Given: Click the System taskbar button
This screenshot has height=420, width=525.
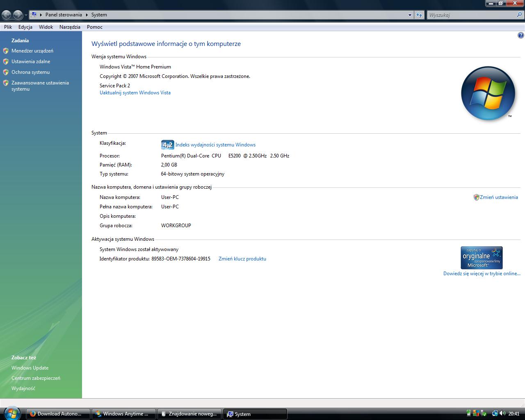Looking at the screenshot, I should (255, 414).
